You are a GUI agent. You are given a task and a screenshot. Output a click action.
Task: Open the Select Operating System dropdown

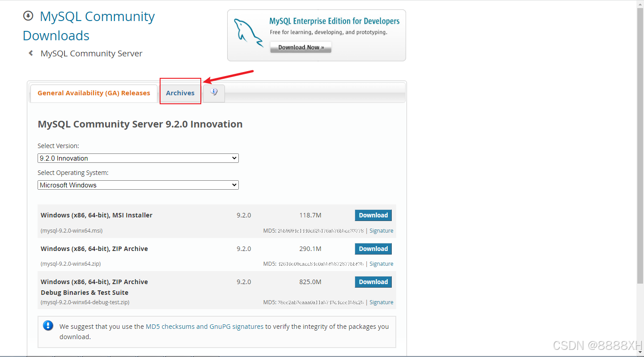(x=138, y=185)
